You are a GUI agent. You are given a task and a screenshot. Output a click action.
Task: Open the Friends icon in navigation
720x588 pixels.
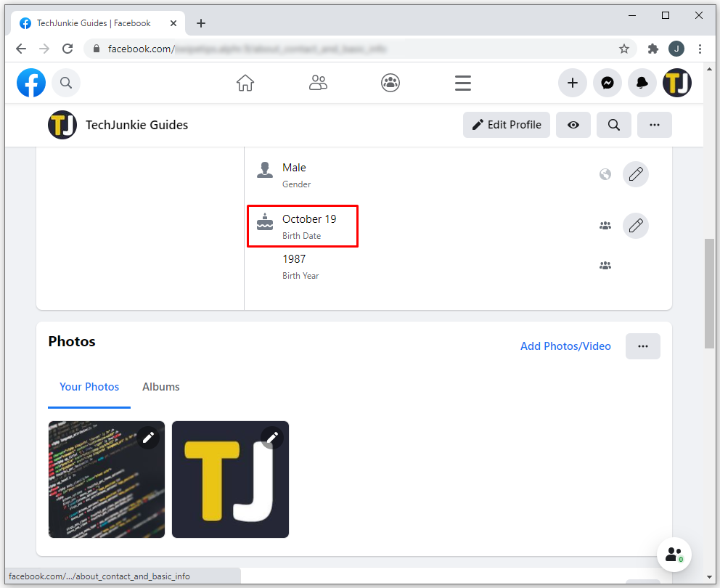(x=318, y=83)
